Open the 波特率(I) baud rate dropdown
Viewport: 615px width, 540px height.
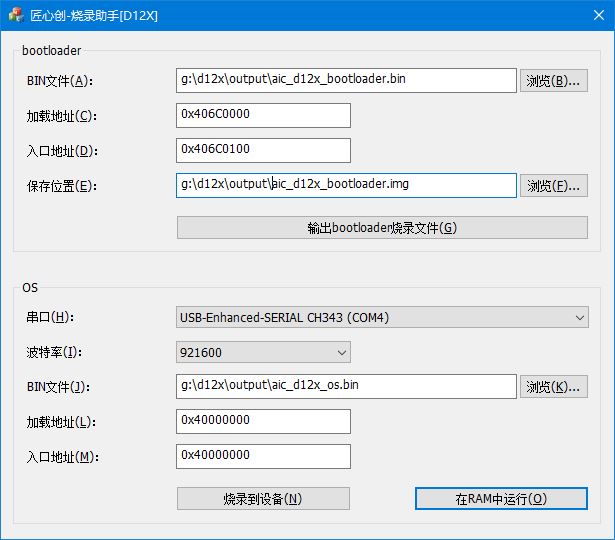(x=263, y=352)
